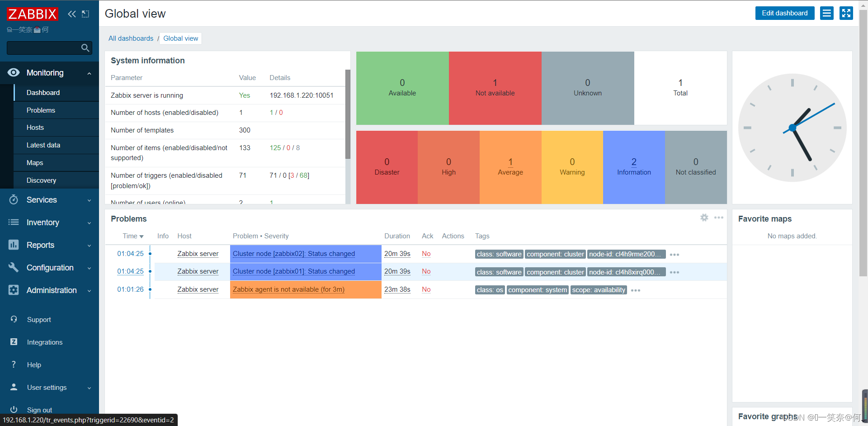This screenshot has width=868, height=426.
Task: Open Cluster node zabbix01 Status changed problem
Action: coord(294,271)
